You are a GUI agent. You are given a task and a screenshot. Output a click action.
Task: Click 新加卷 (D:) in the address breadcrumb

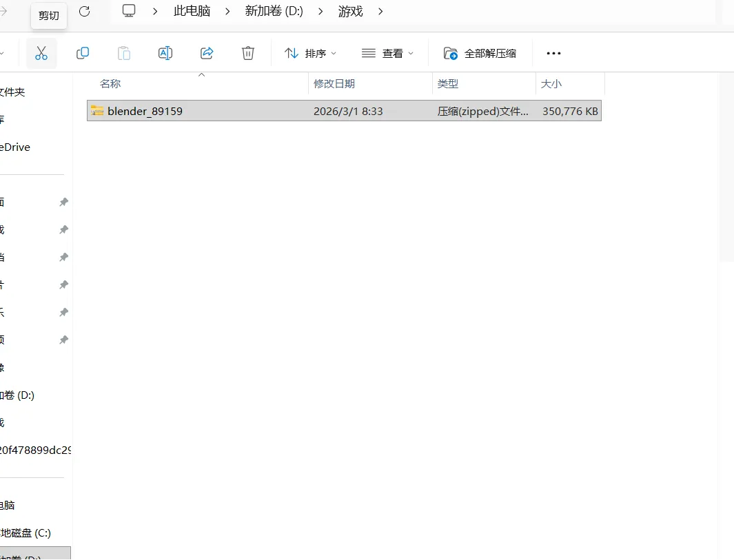click(274, 11)
